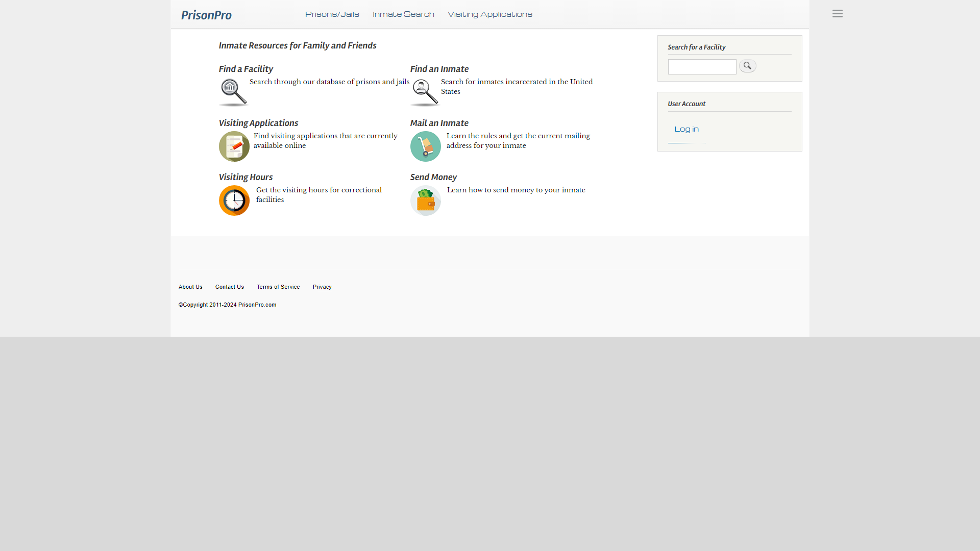This screenshot has width=980, height=551.
Task: Open the Mail an Inmate heading
Action: tap(439, 123)
